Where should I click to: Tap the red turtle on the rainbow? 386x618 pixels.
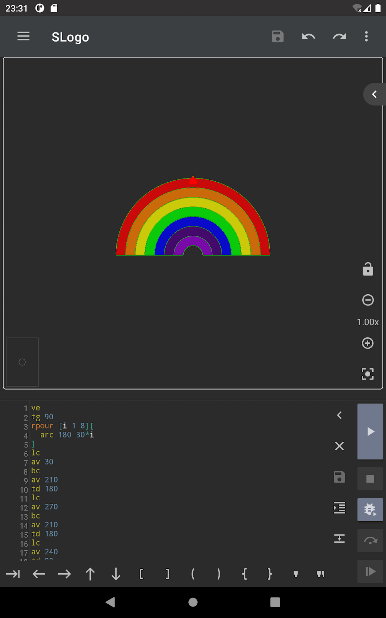[193, 180]
